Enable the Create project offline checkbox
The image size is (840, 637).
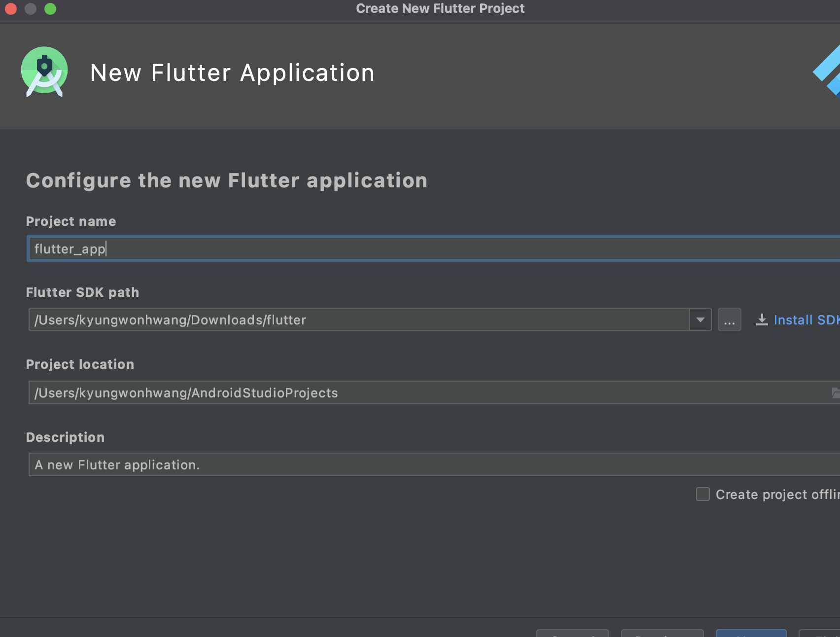coord(703,494)
